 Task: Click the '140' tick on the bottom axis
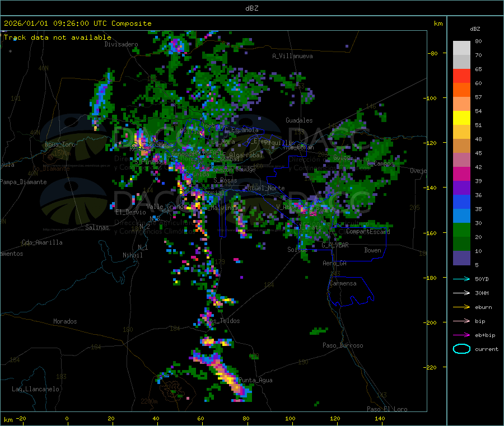[x=380, y=418]
